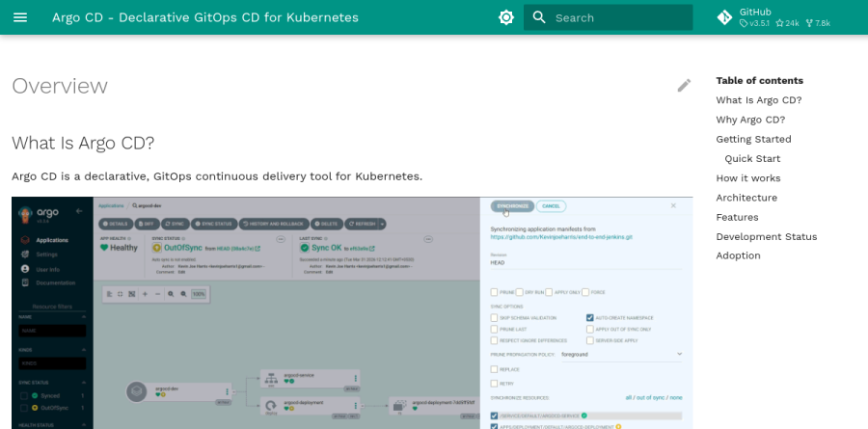The height and width of the screenshot is (429, 868).
Task: Click the Applications breadcrumb link
Action: point(111,206)
